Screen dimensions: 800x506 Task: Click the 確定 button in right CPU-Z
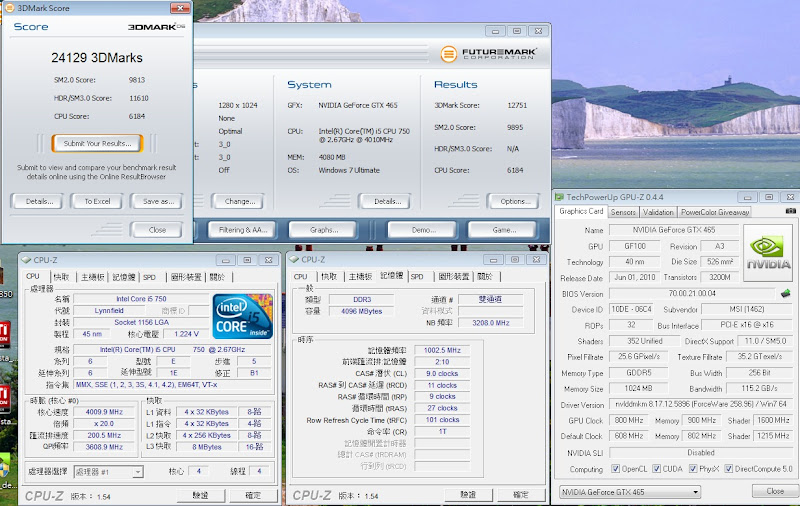(520, 494)
